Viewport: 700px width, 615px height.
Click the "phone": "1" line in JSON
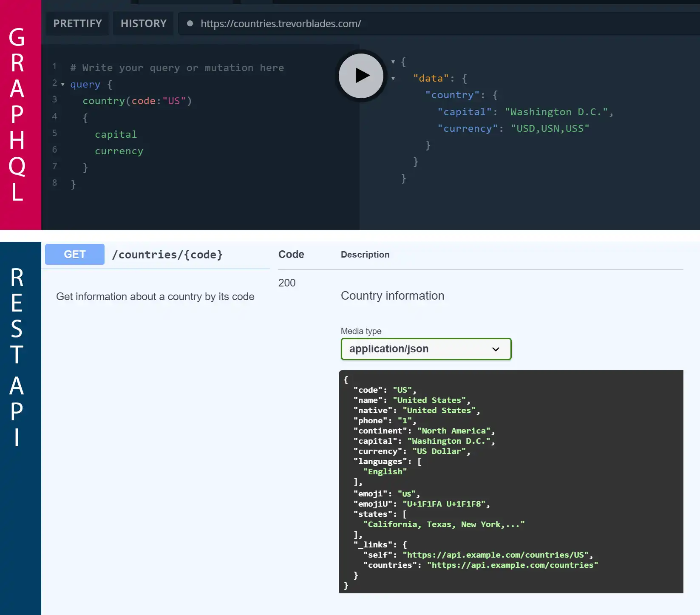coord(385,421)
